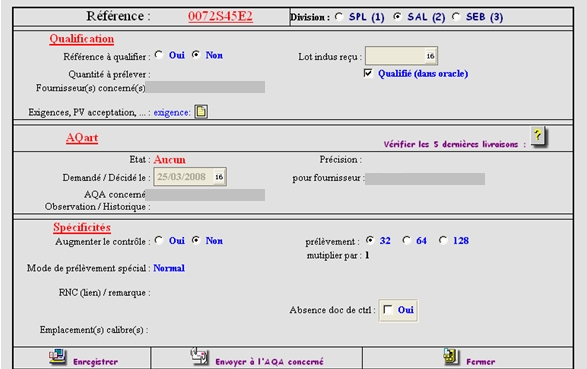Choose prélèvement 64 radio button

407,240
